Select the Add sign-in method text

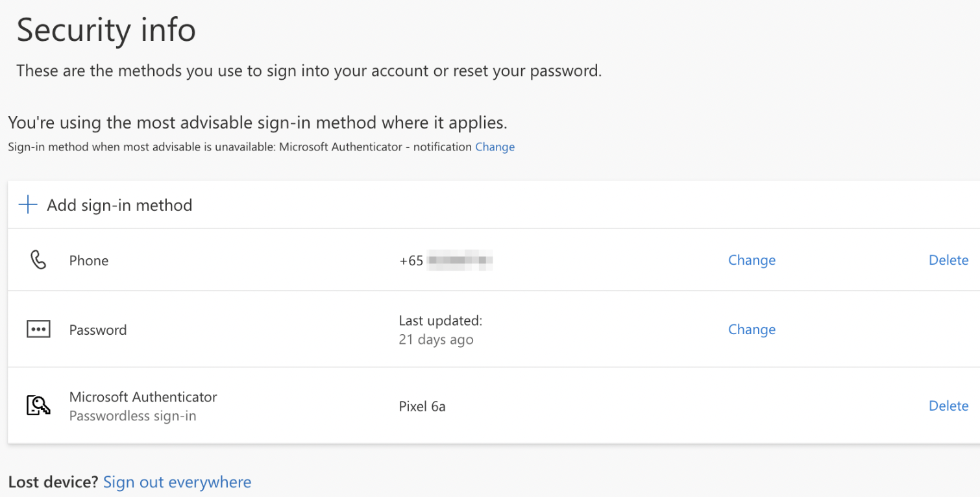pyautogui.click(x=119, y=205)
